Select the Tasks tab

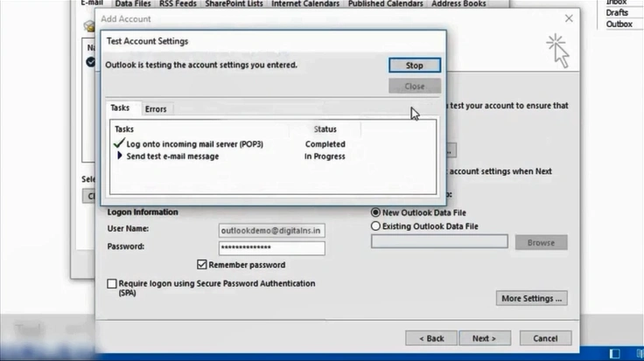120,108
